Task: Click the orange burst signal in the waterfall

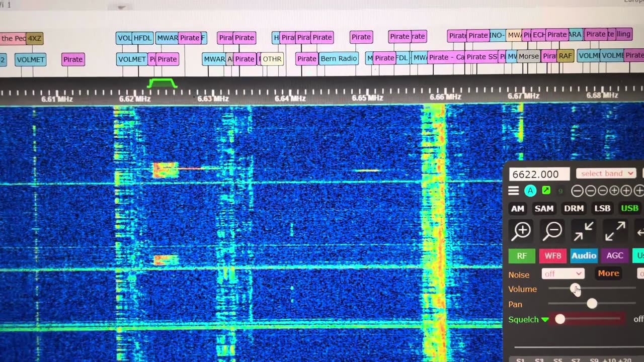Action: pyautogui.click(x=166, y=170)
